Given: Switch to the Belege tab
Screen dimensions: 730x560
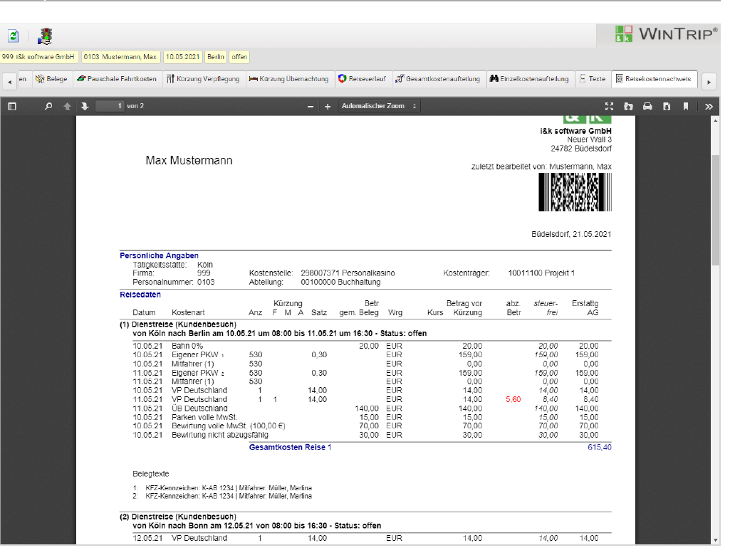Looking at the screenshot, I should (52, 79).
